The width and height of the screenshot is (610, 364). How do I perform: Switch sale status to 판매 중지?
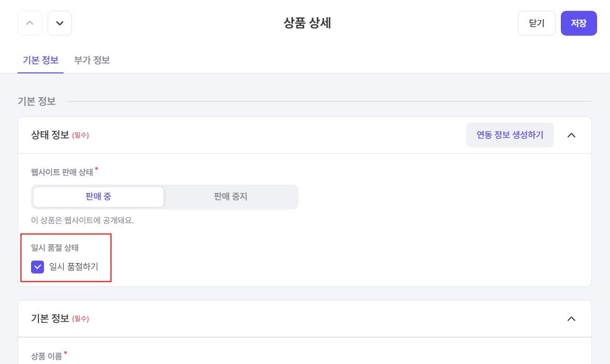pos(231,197)
